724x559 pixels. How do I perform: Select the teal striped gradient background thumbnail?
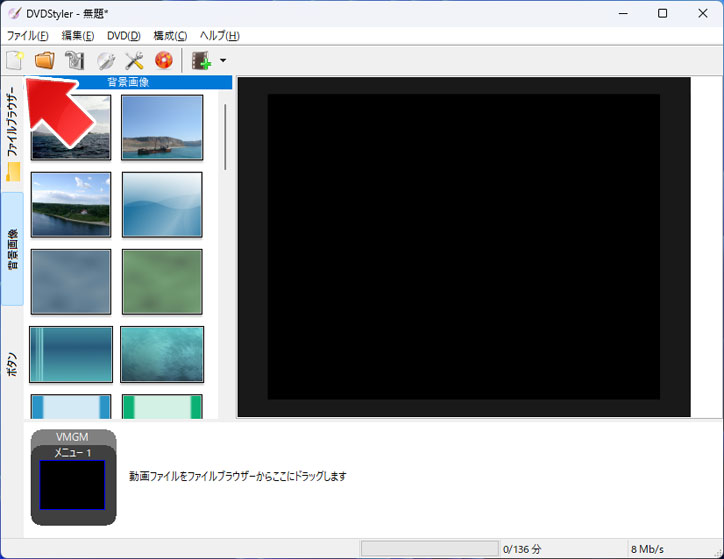[71, 355]
